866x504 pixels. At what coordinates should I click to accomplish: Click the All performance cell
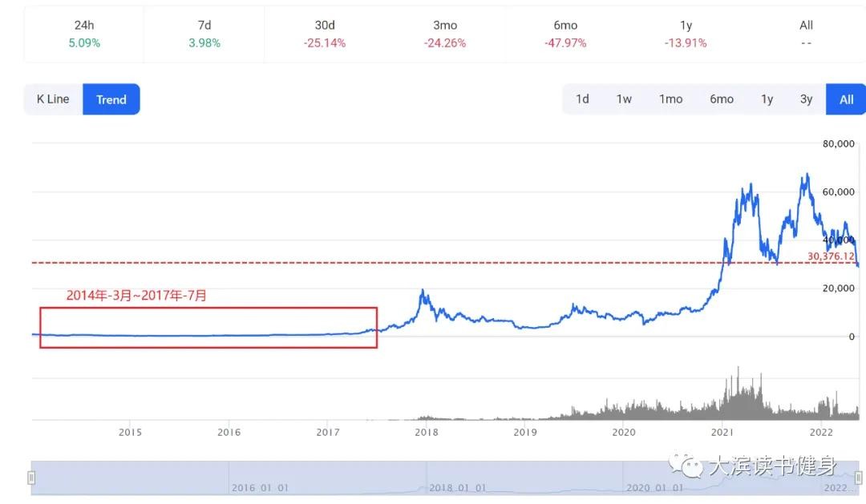coord(806,34)
